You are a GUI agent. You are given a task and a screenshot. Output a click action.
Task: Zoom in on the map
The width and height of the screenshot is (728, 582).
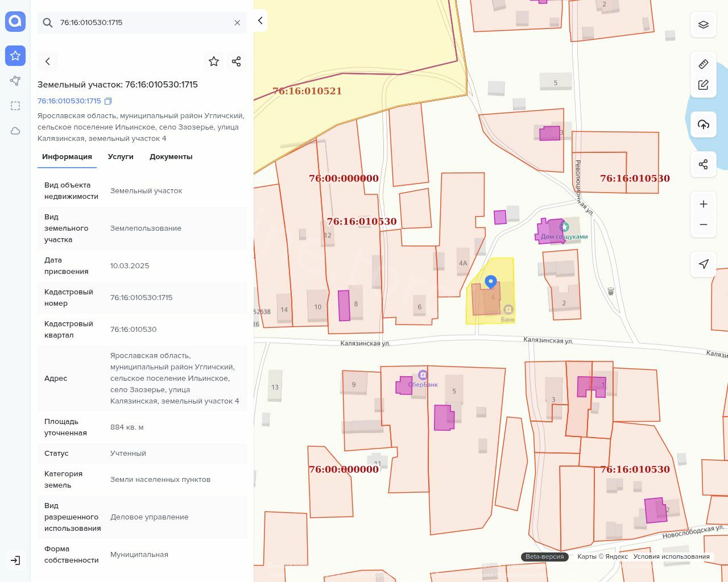pos(704,204)
